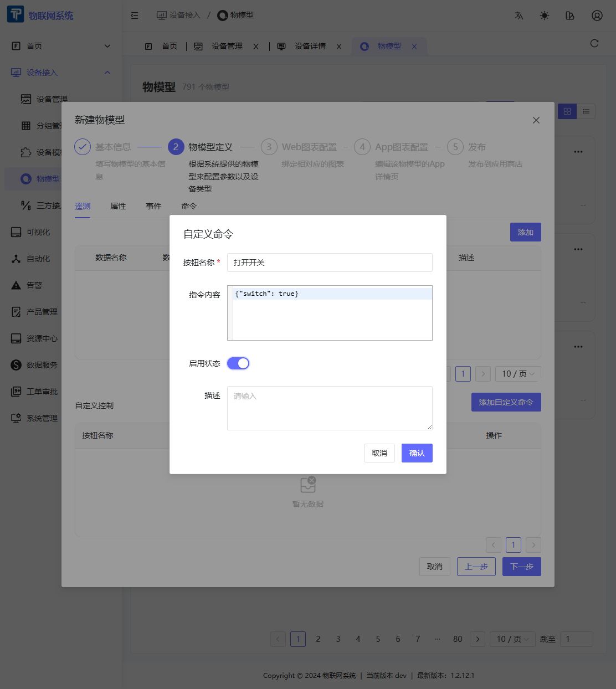Open the bottom 10 / 页 page-size dropdown
Image resolution: width=616 pixels, height=689 pixels.
pos(512,639)
